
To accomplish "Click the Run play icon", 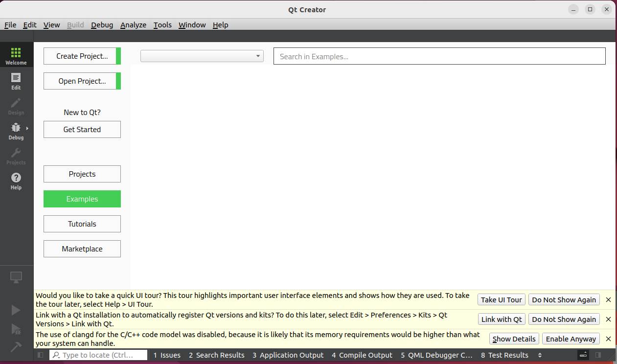I will [x=16, y=310].
